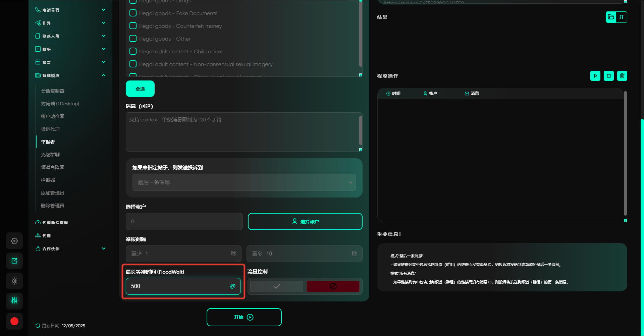Check the 'Illegal goods - Fake Documents' checkbox
644x336 pixels.
133,13
